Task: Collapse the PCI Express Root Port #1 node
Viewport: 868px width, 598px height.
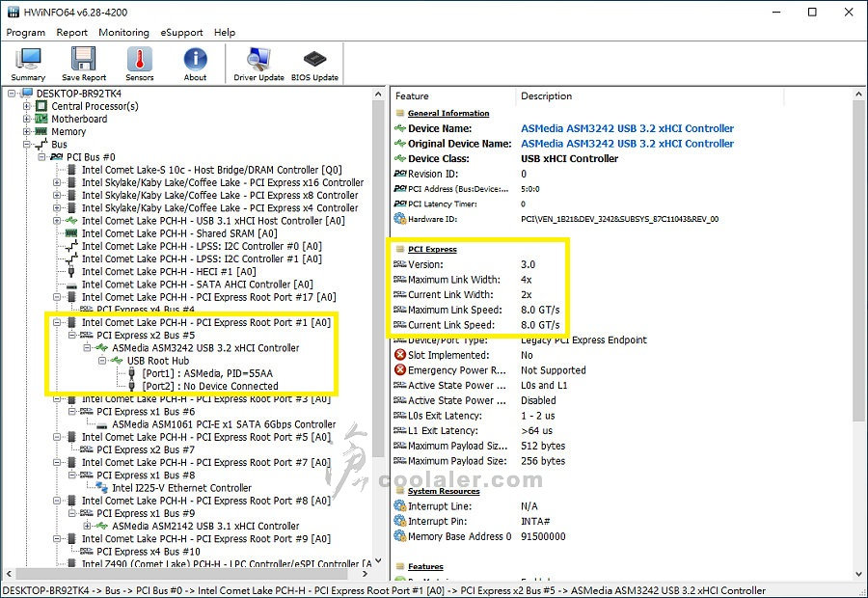Action: (57, 322)
